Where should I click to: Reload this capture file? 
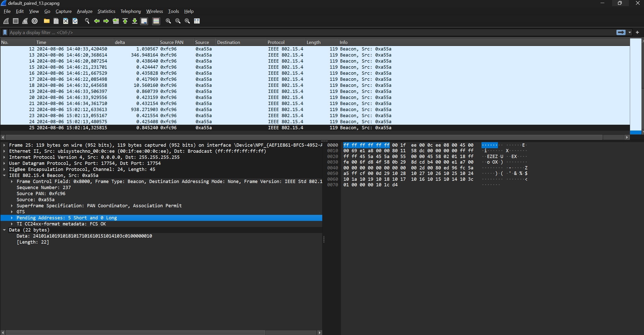click(x=75, y=21)
